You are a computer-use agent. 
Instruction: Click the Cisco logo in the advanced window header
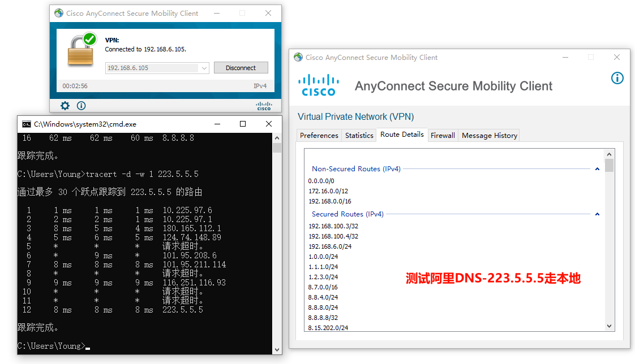tap(319, 85)
